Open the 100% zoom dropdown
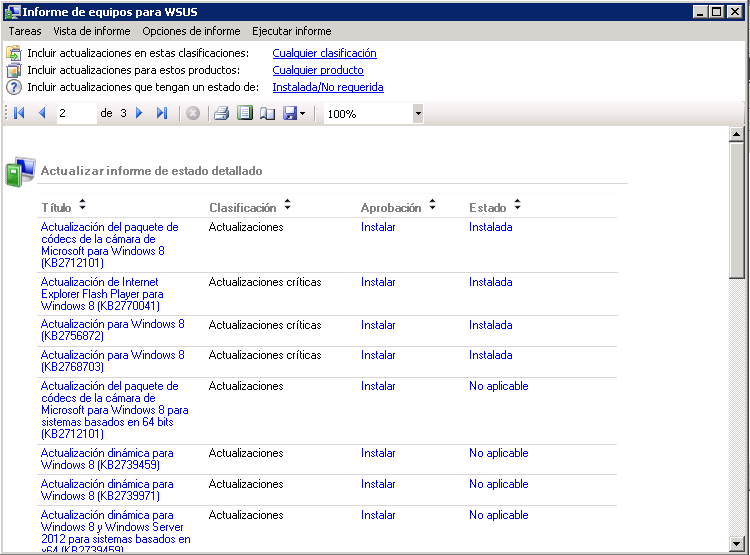This screenshot has height=555, width=750. [418, 114]
